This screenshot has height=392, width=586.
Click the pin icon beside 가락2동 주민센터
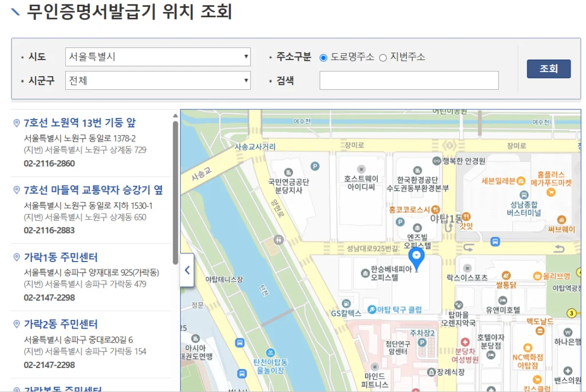[x=17, y=324]
